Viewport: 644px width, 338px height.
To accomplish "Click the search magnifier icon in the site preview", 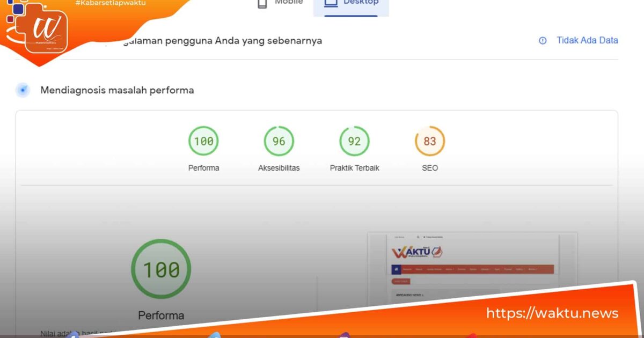I will [418, 237].
